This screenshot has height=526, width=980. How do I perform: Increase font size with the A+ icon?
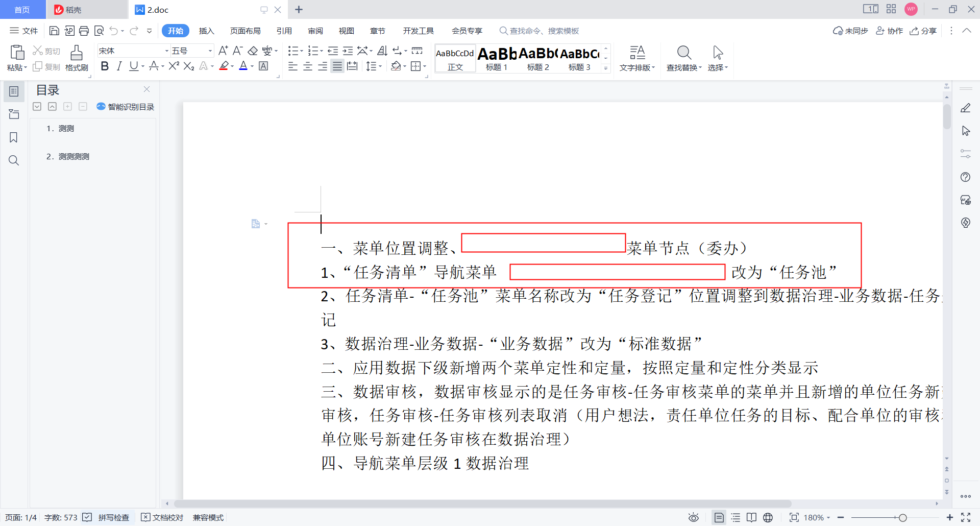tap(223, 51)
